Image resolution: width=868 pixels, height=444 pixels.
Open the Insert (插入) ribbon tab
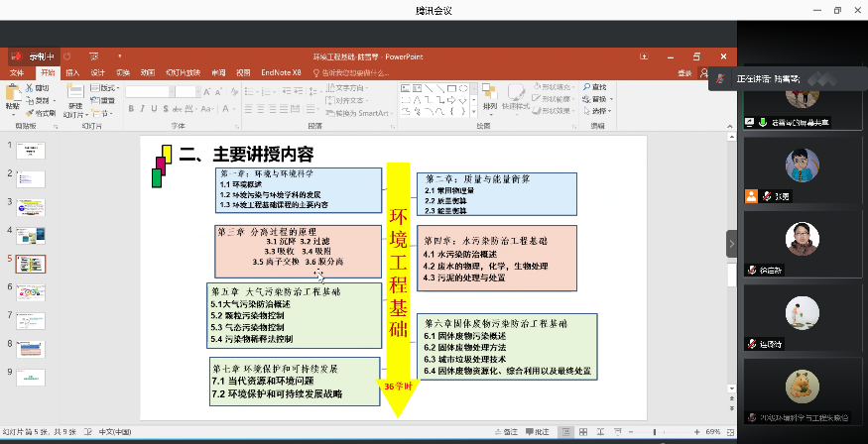[72, 72]
